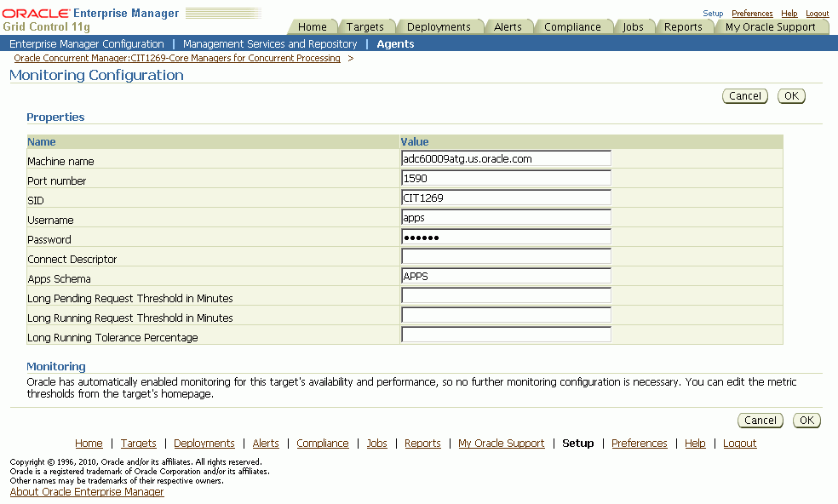Click the Setup link at top right
This screenshot has width=838, height=504.
coord(713,14)
